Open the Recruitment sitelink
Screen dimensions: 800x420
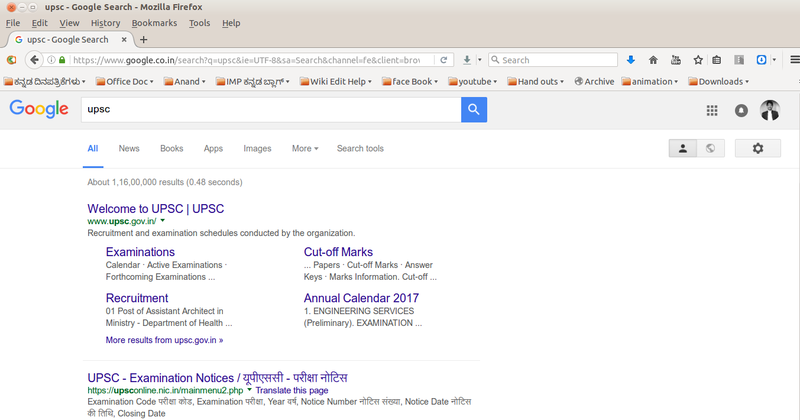(x=137, y=298)
